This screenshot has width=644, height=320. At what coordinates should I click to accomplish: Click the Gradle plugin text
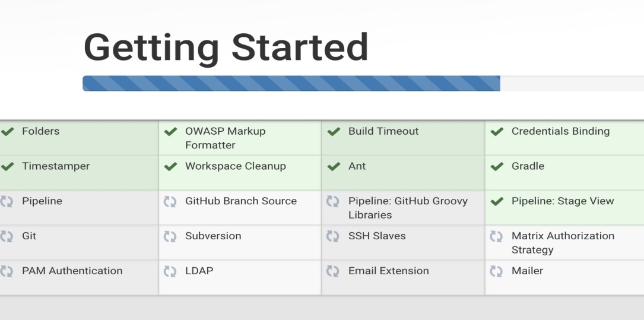tap(528, 166)
